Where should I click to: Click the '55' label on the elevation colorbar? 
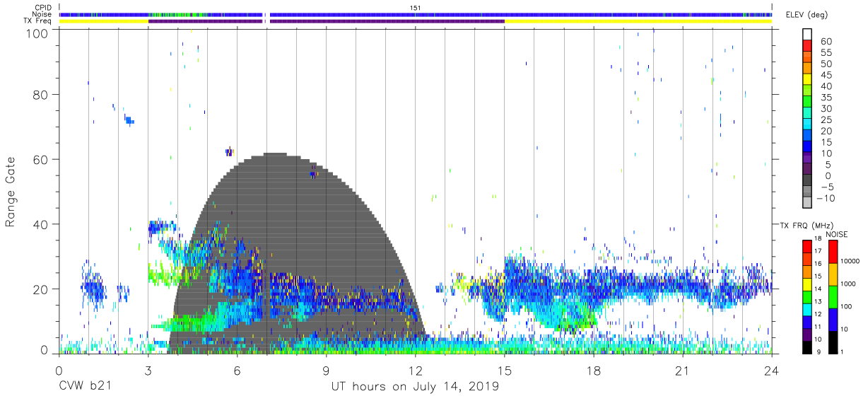coord(826,52)
